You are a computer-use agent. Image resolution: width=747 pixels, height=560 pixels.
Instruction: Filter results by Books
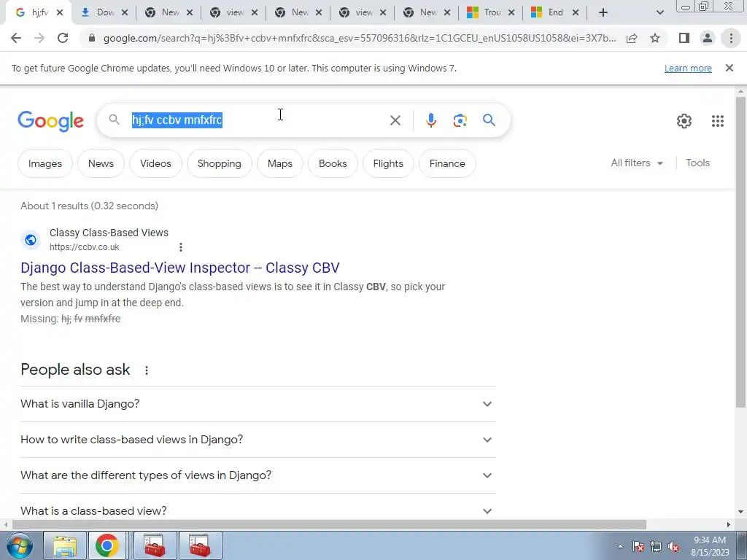pos(333,163)
